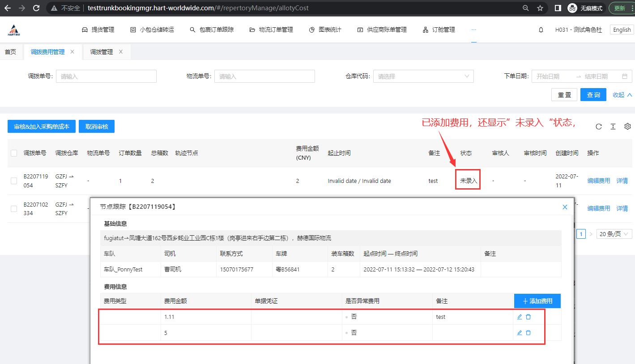Check the row B2207119054 checkbox
The image size is (635, 364).
[14, 181]
